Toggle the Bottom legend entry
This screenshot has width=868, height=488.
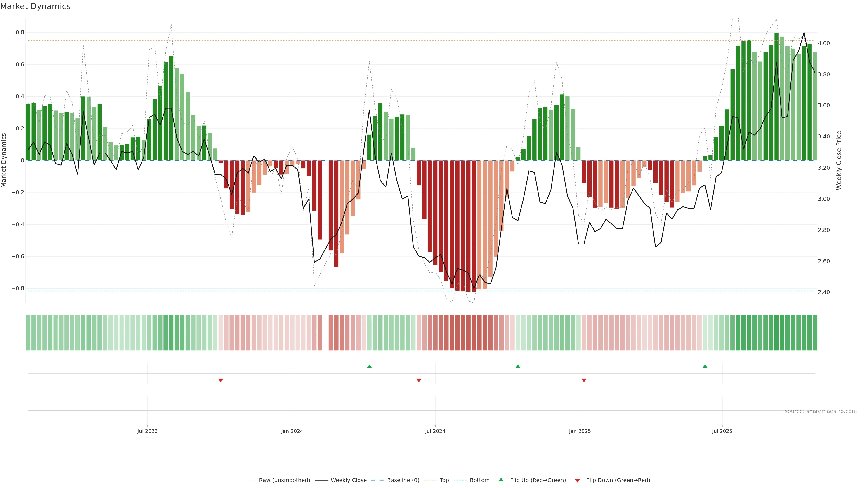tap(479, 480)
